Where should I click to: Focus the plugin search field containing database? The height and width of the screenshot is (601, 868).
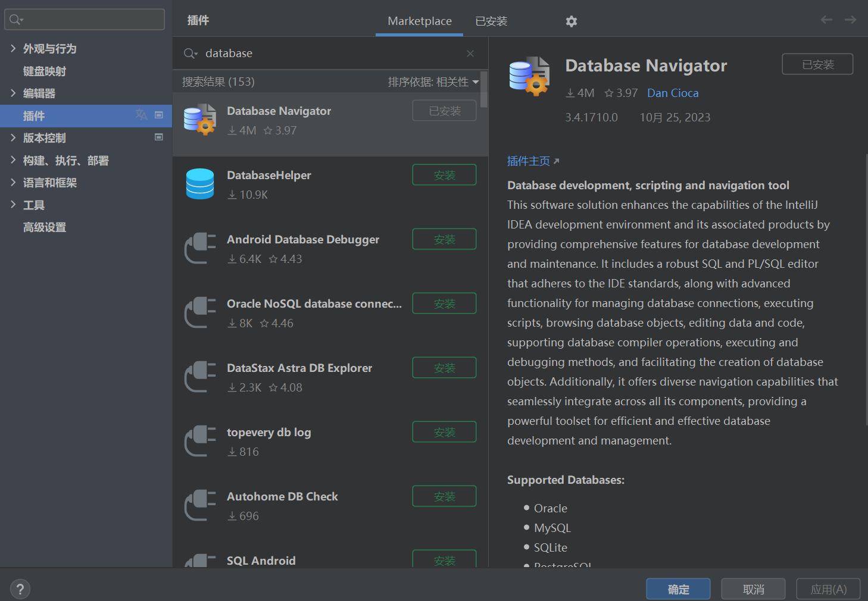(x=330, y=54)
